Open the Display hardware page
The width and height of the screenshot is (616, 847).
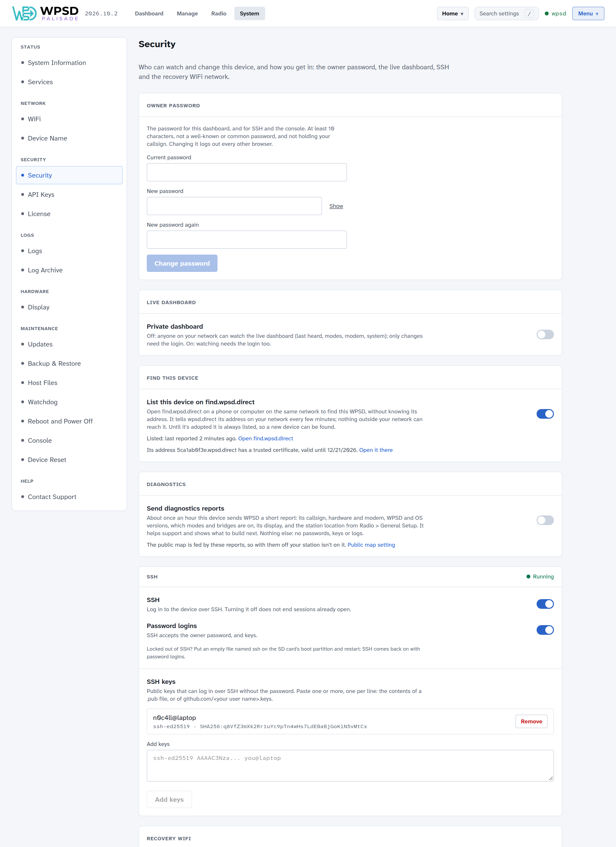[70, 307]
